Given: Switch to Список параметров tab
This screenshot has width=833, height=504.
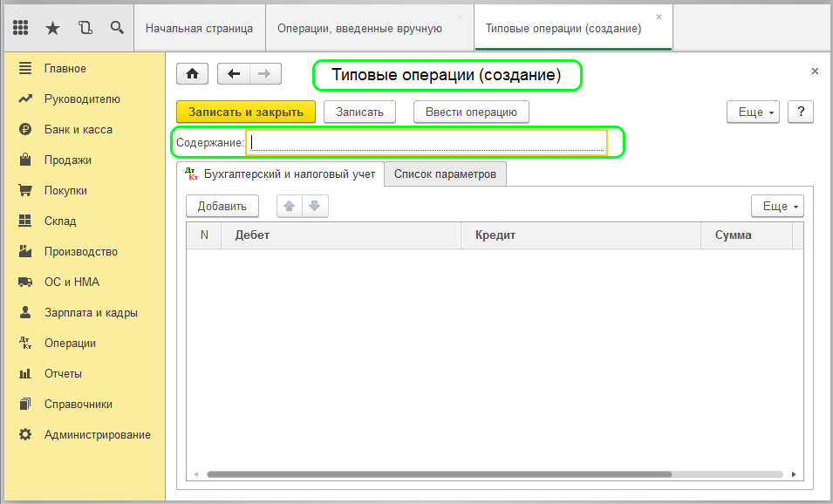Looking at the screenshot, I should (445, 174).
